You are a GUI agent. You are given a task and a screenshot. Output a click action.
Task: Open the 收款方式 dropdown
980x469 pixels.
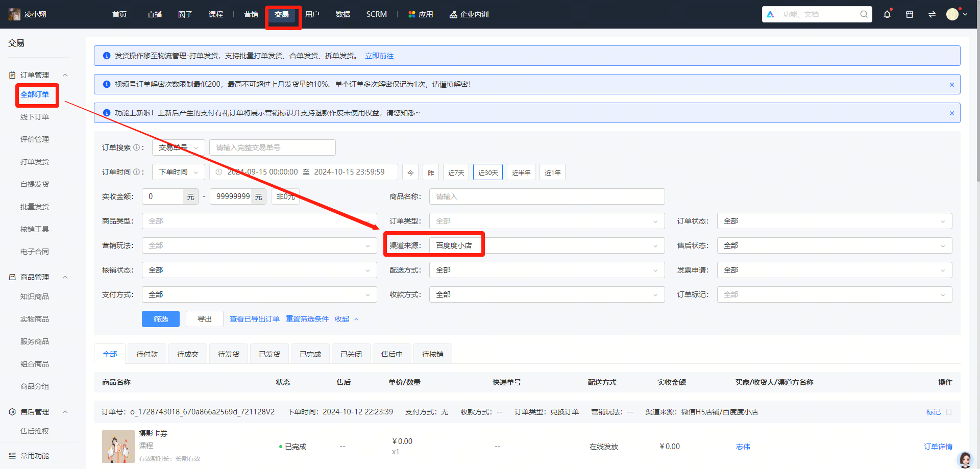coord(547,294)
